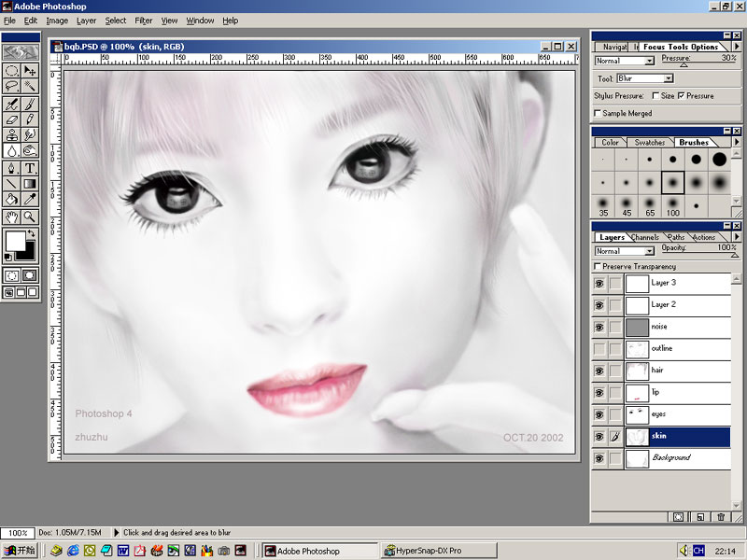Viewport: 747px width, 560px height.
Task: Switch to the Swatches tab
Action: pos(649,143)
